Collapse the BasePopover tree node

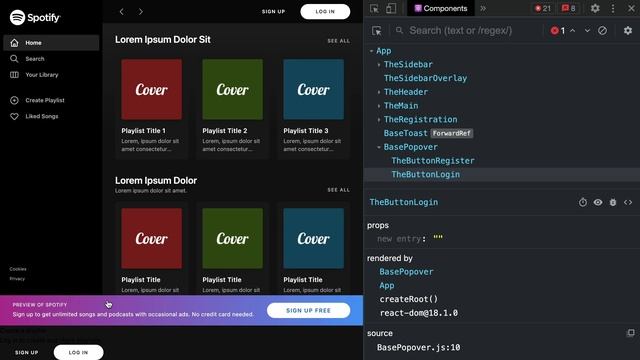point(379,147)
